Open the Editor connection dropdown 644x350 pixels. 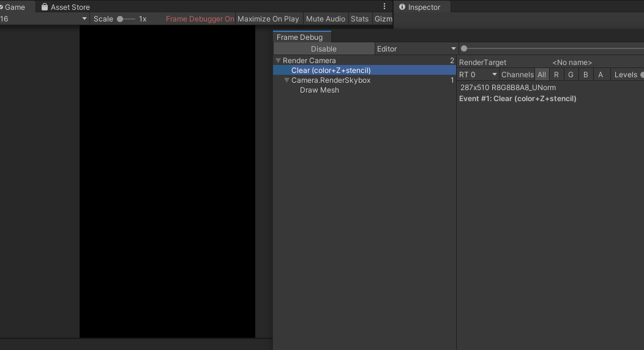(416, 49)
